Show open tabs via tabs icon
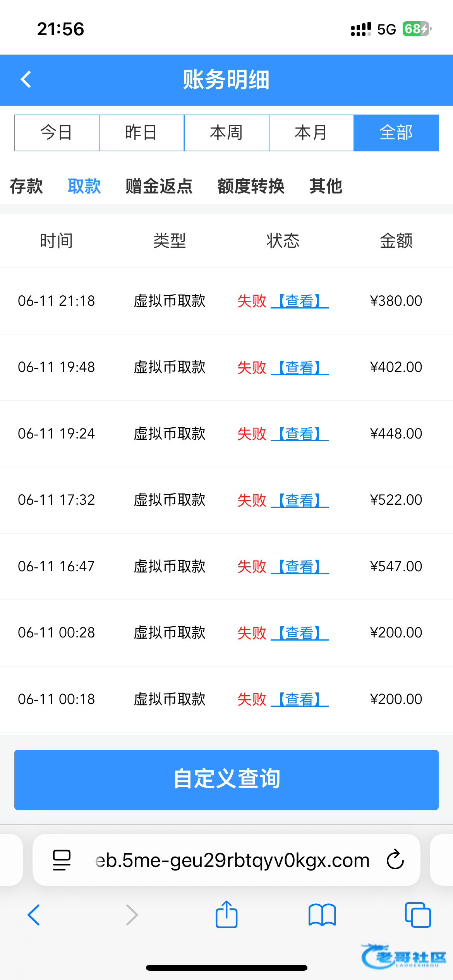 [417, 915]
